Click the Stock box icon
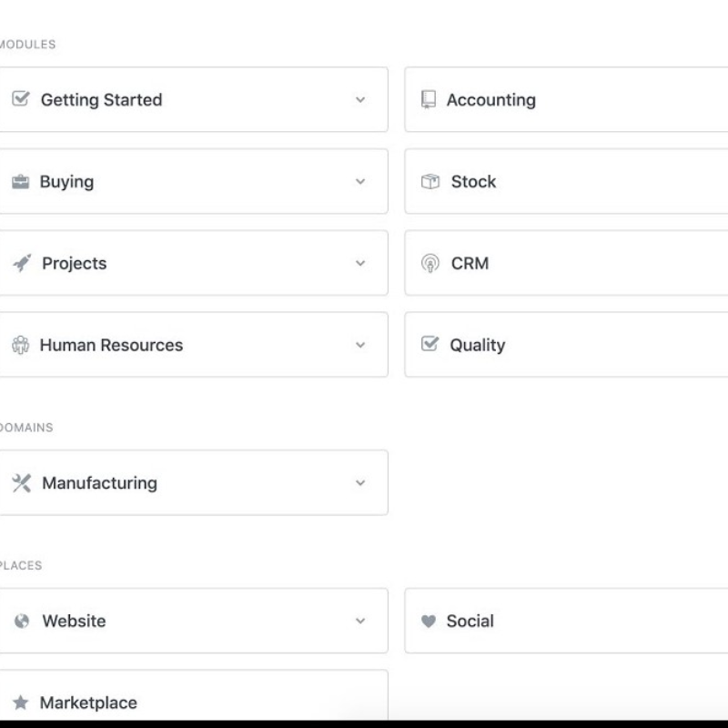Viewport: 728px width, 728px height. [x=430, y=181]
